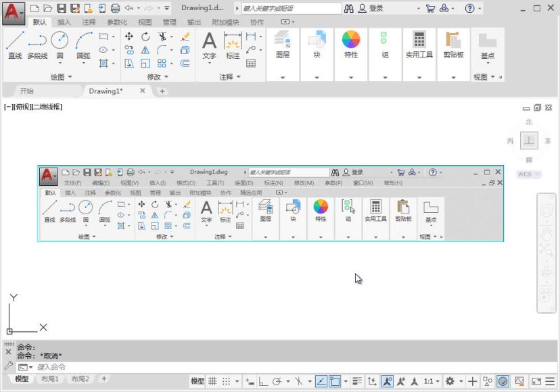560x392 pixels.
Task: Add a new drawing tab with plus button
Action: [x=162, y=91]
